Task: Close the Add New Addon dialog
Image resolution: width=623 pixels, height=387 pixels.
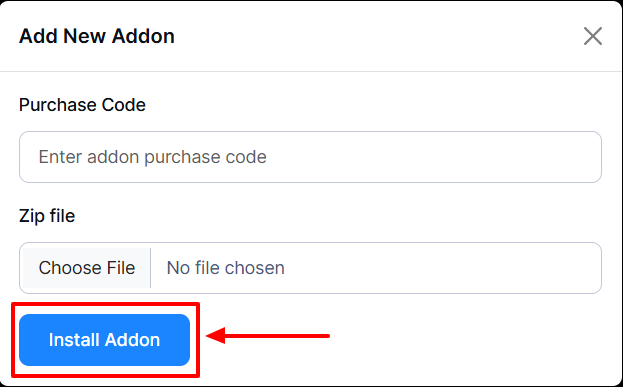Action: 592,36
